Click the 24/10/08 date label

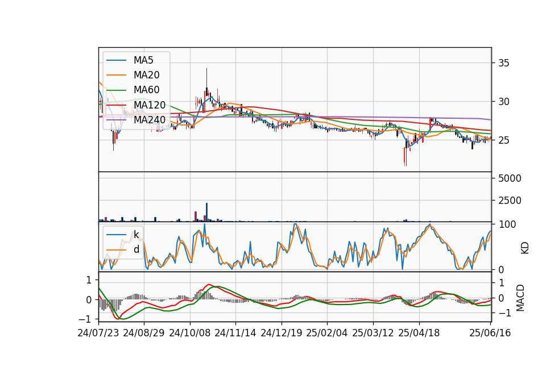(x=190, y=333)
